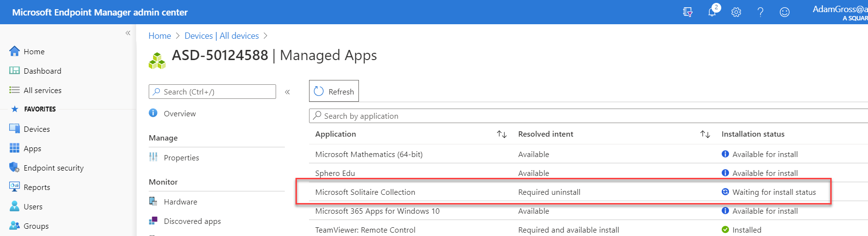Image resolution: width=868 pixels, height=236 pixels.
Task: Click the Reports icon in sidebar
Action: [x=15, y=187]
